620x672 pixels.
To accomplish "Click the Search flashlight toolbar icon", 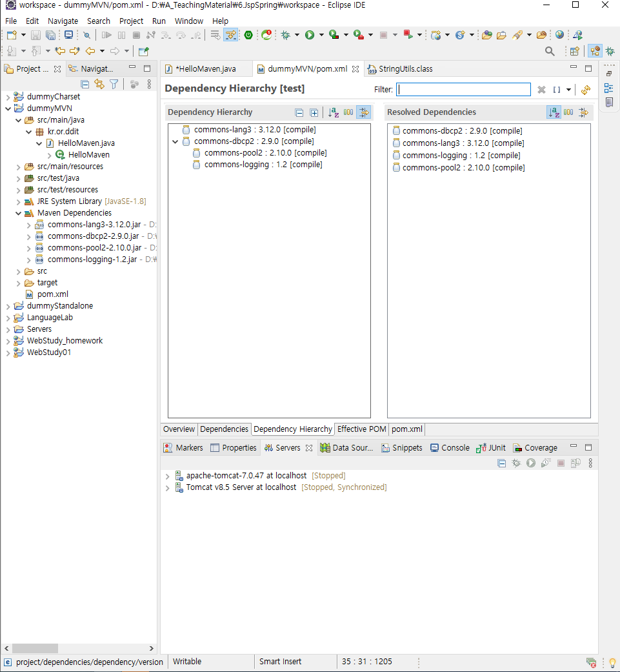I will point(517,35).
